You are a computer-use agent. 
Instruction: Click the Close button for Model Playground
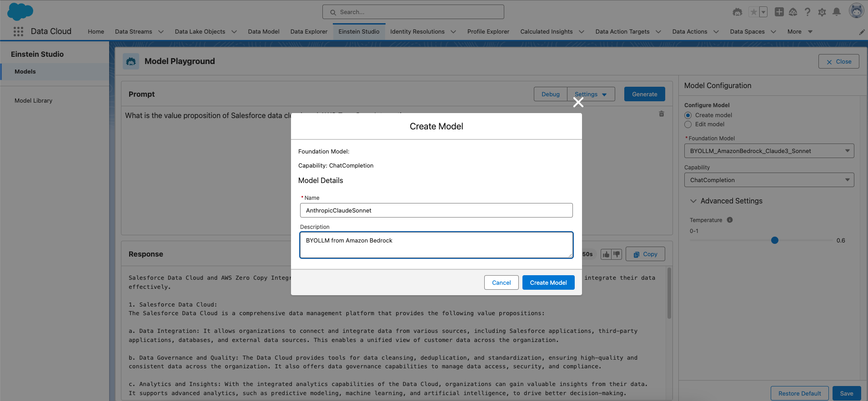pyautogui.click(x=839, y=61)
